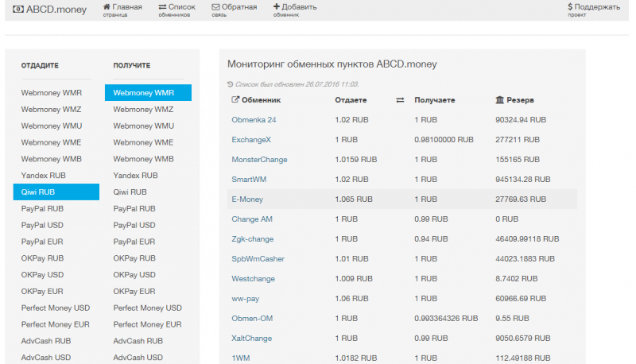This screenshot has height=364, width=636.
Task: Select Perfect Money USD in Отдадите column
Action: pos(56,308)
